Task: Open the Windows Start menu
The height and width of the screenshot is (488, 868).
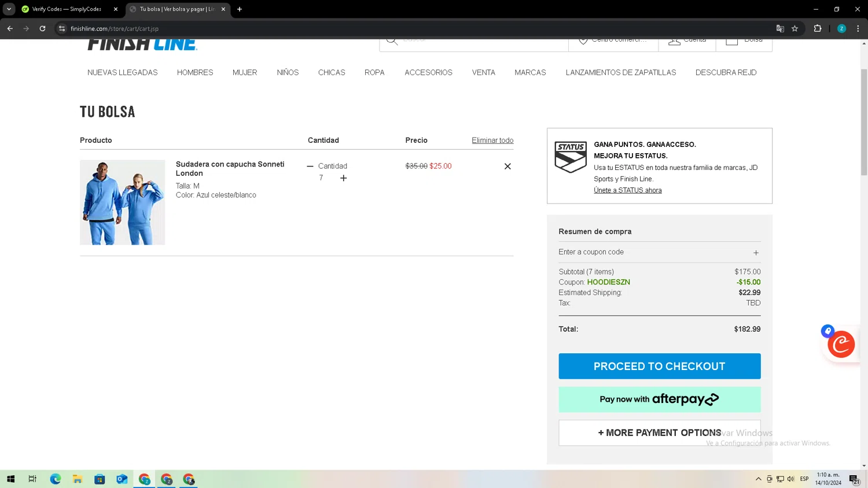Action: (10, 479)
